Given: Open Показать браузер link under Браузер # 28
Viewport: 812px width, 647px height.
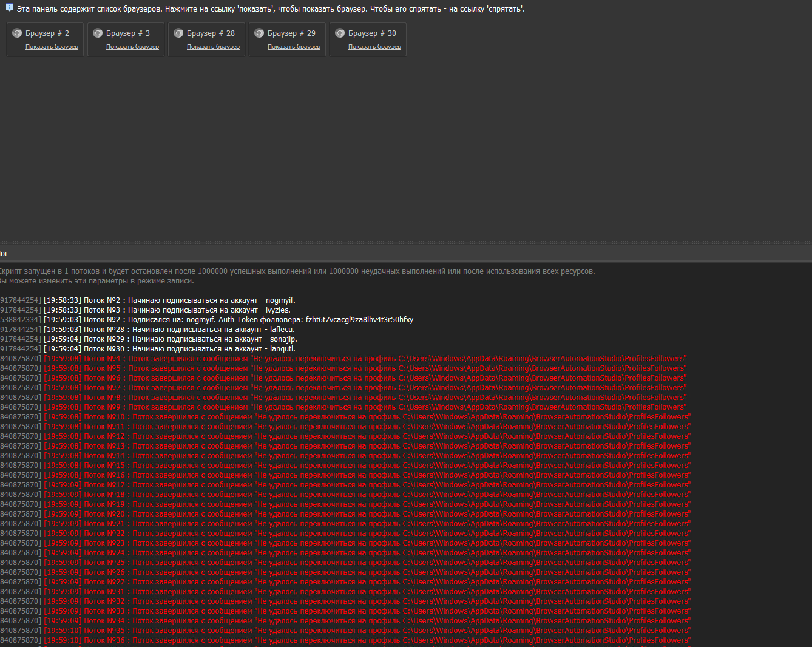Looking at the screenshot, I should click(213, 47).
